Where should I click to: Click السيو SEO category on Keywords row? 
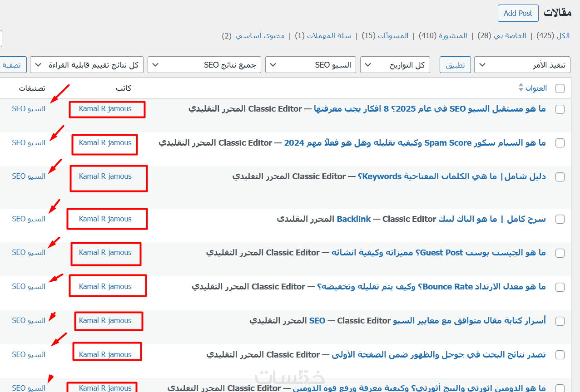point(29,176)
